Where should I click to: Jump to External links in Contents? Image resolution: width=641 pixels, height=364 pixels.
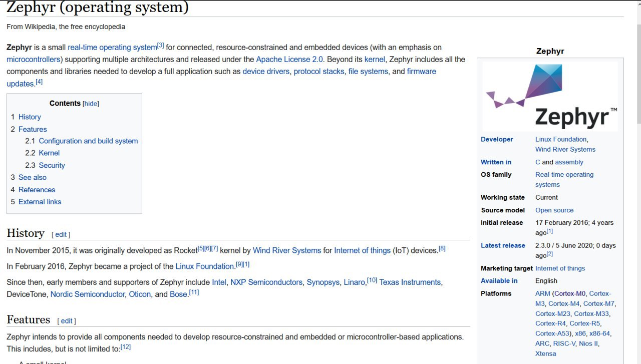pos(40,202)
